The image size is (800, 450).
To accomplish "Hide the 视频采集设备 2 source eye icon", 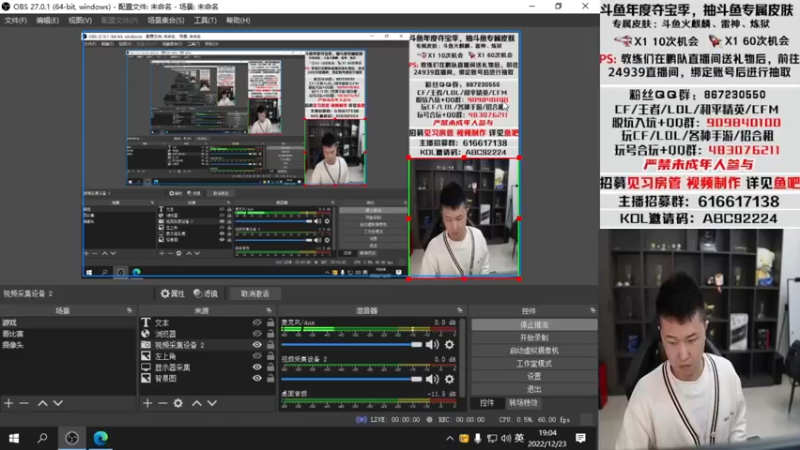I will [257, 345].
